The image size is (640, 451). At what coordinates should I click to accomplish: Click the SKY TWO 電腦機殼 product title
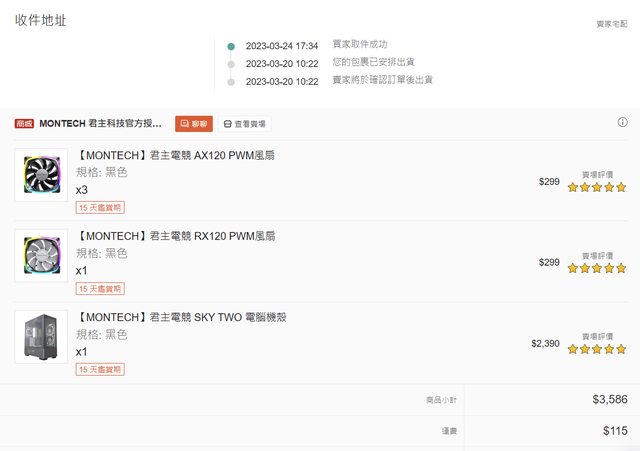click(x=189, y=317)
